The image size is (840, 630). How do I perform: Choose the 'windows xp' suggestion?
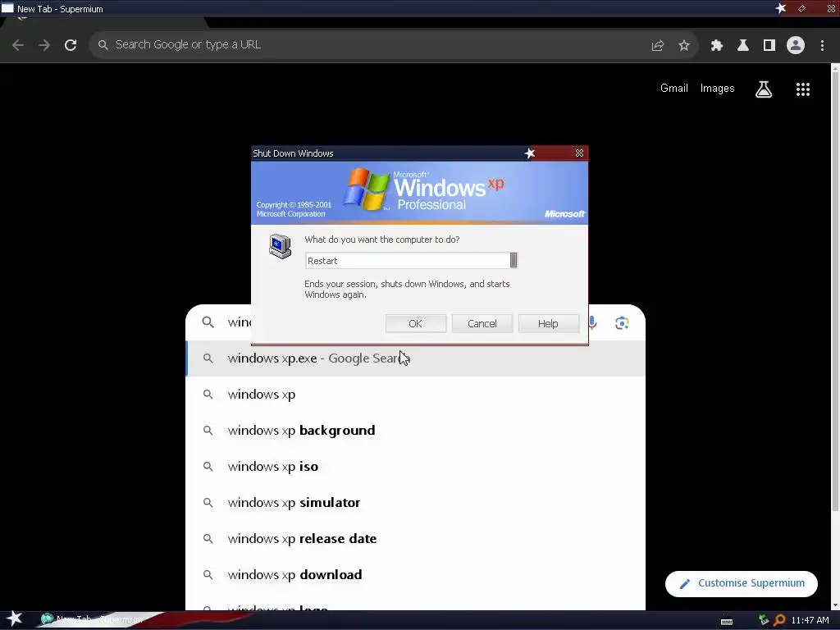click(415, 395)
